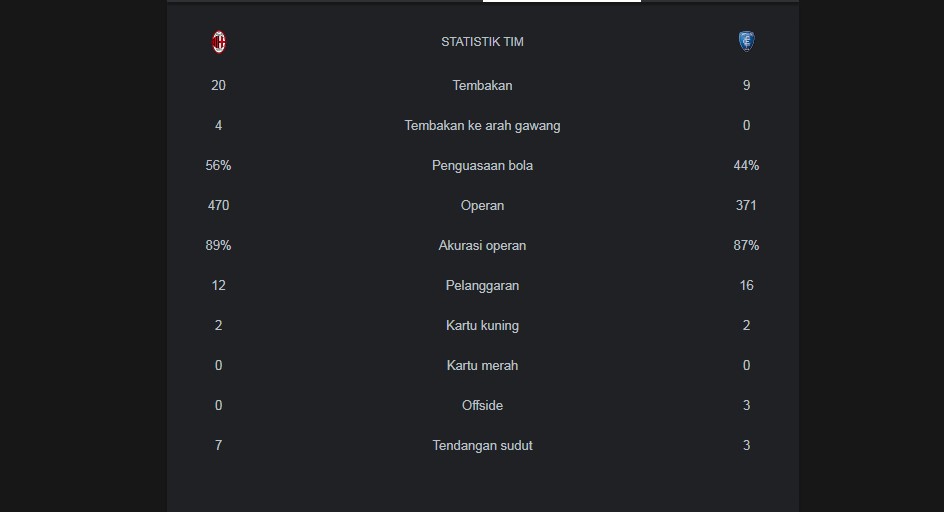Click the Operan stat label
Image resolution: width=944 pixels, height=512 pixels.
(x=482, y=205)
